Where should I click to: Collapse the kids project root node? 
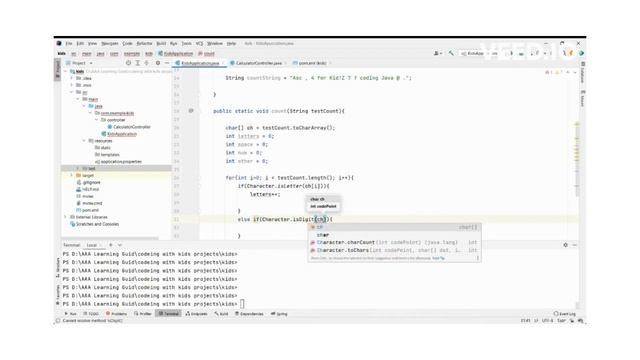(x=66, y=71)
